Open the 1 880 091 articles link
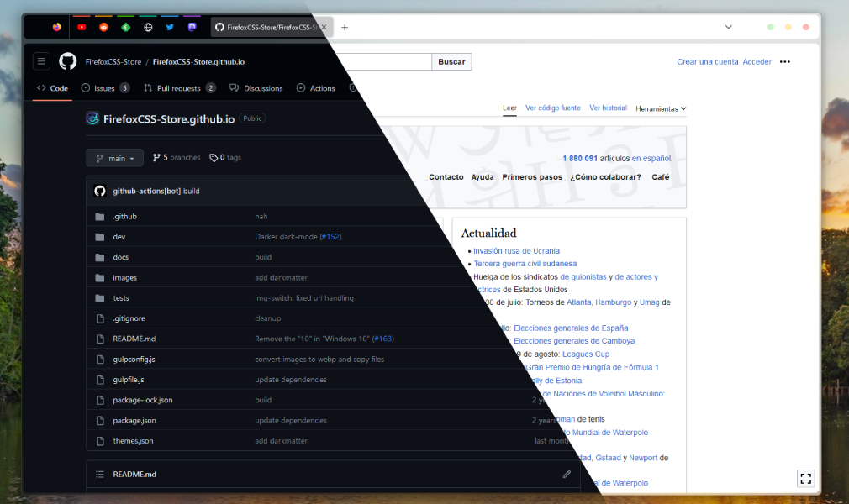This screenshot has width=849, height=504. (580, 159)
